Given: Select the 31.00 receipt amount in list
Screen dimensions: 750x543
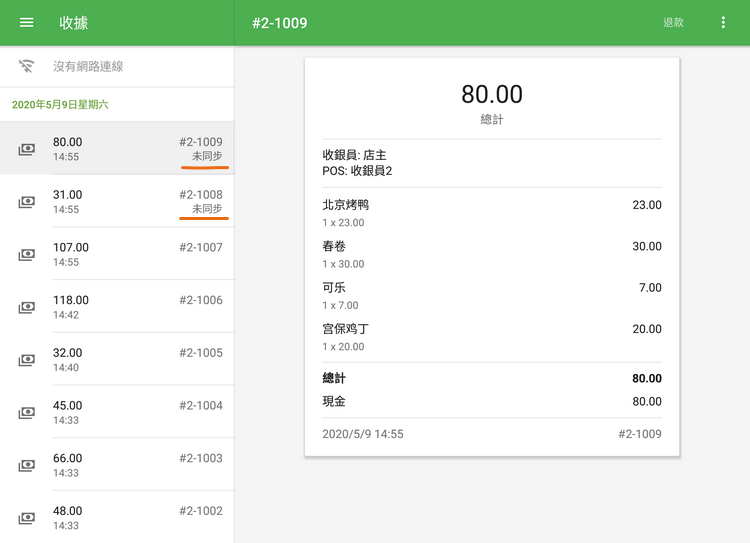Looking at the screenshot, I should (x=67, y=195).
